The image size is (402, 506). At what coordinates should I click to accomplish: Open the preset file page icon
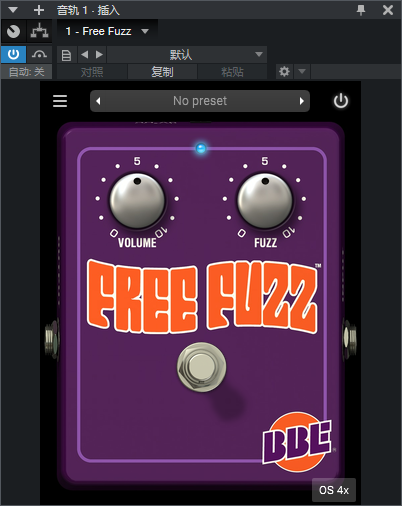point(66,55)
